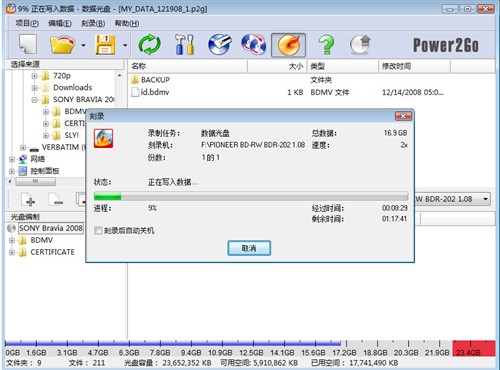Close the burn progress dialog
Viewport: 500px width, 370px height.
[403, 116]
